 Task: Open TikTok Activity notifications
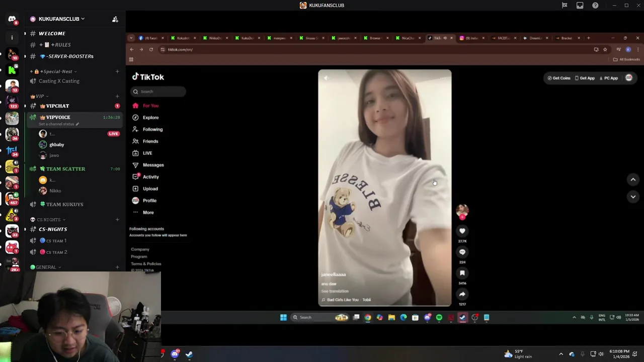pyautogui.click(x=146, y=176)
